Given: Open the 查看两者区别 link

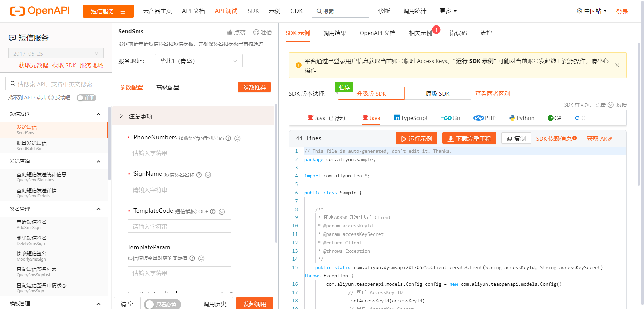Looking at the screenshot, I should (x=492, y=93).
